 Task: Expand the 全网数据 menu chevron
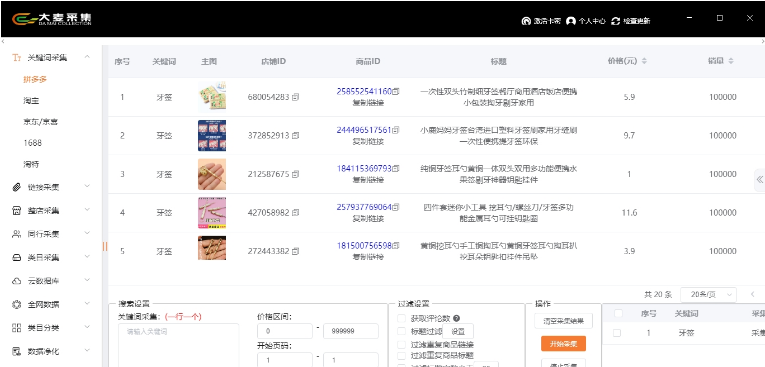tap(87, 304)
